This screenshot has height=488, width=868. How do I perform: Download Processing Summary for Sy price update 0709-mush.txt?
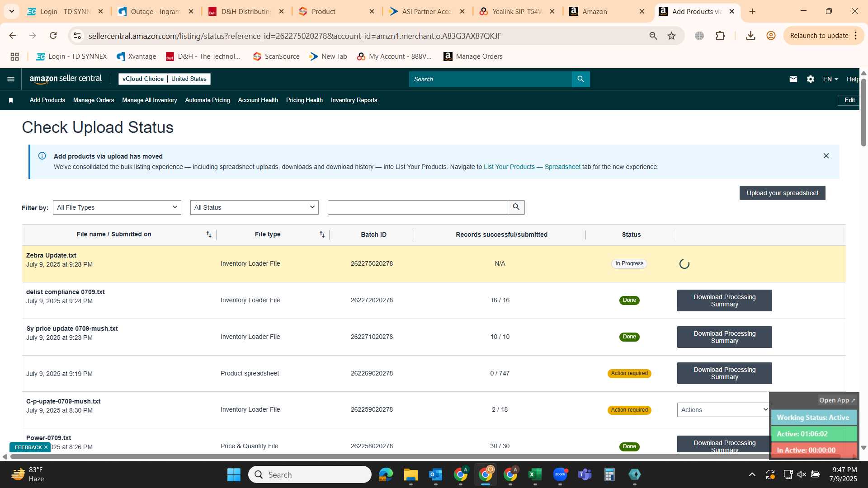724,337
